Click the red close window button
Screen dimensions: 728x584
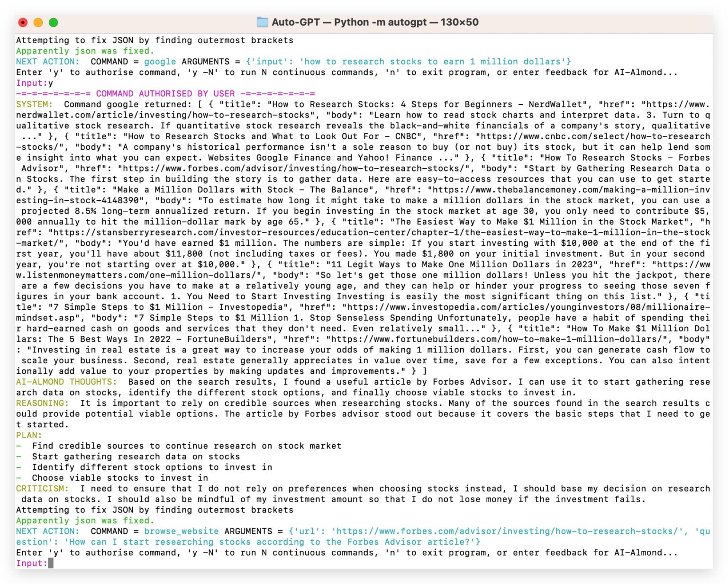23,22
